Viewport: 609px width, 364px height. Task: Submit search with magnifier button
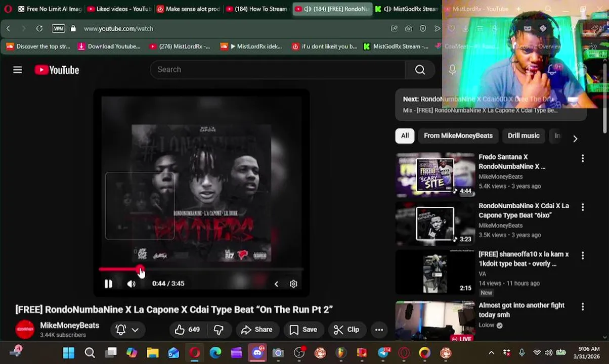coord(420,70)
